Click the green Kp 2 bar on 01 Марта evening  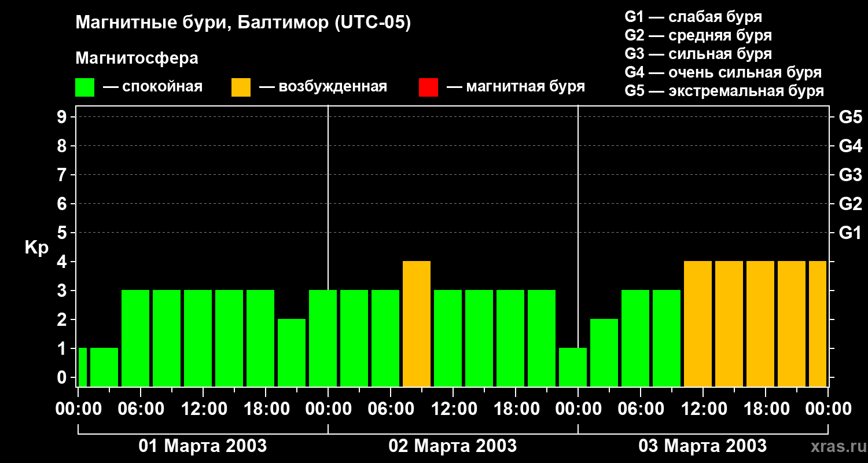292,352
